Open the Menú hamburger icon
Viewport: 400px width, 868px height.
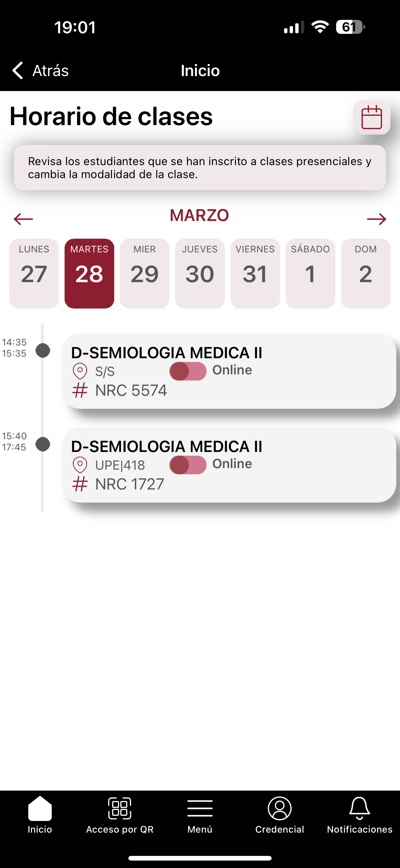coord(200,809)
